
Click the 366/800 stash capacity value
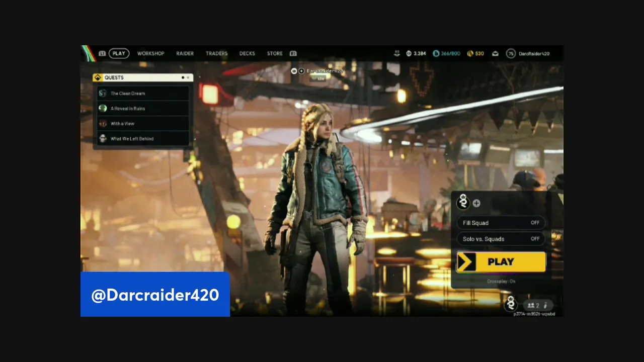click(450, 53)
